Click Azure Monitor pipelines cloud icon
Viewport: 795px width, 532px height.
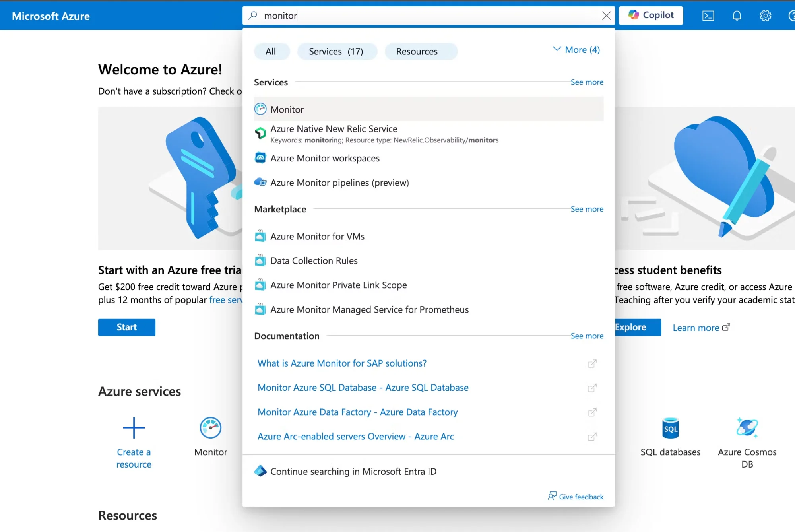(x=260, y=182)
